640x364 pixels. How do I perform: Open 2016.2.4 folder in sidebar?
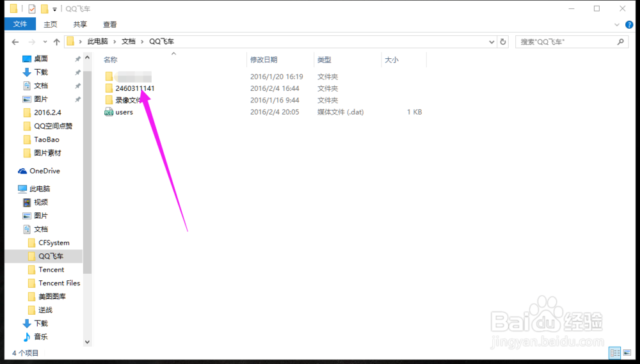(x=47, y=113)
